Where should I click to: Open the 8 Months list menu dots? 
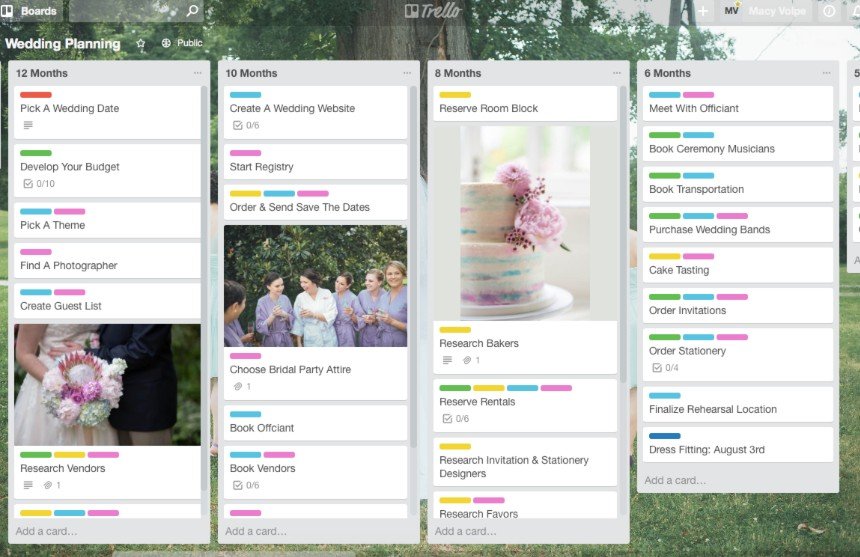(617, 73)
